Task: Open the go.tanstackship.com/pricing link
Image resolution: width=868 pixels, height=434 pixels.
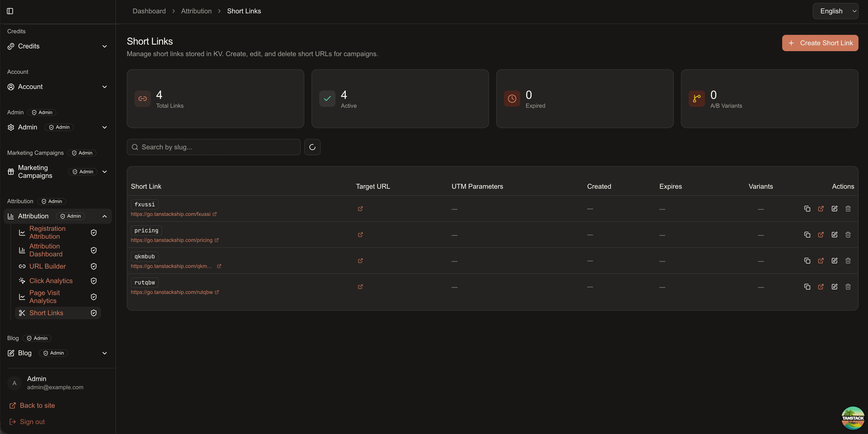Action: click(x=175, y=240)
